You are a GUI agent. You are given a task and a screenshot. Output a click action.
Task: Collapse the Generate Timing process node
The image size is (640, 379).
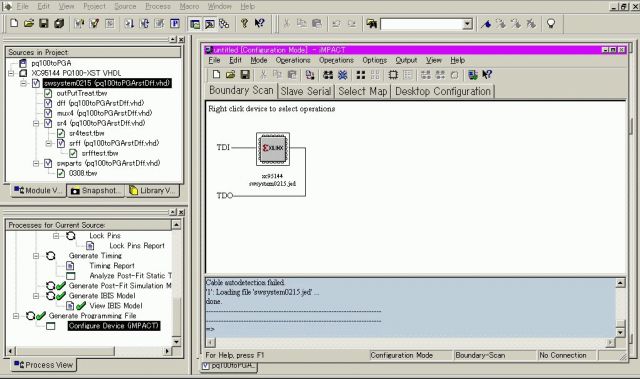pos(36,256)
